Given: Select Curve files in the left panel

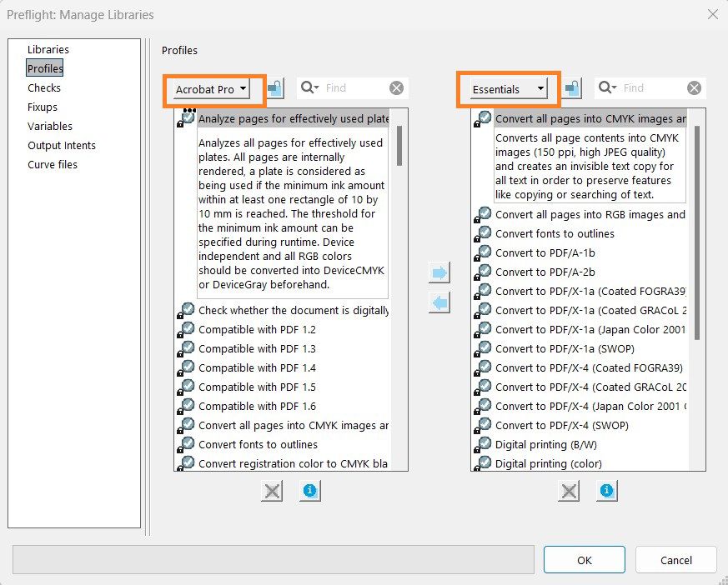Looking at the screenshot, I should click(53, 165).
